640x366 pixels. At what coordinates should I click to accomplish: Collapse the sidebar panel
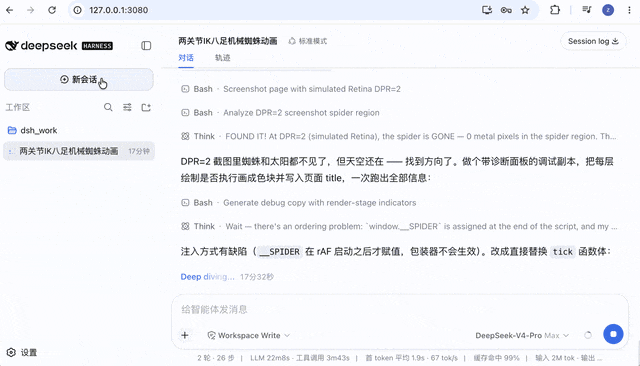[146, 46]
